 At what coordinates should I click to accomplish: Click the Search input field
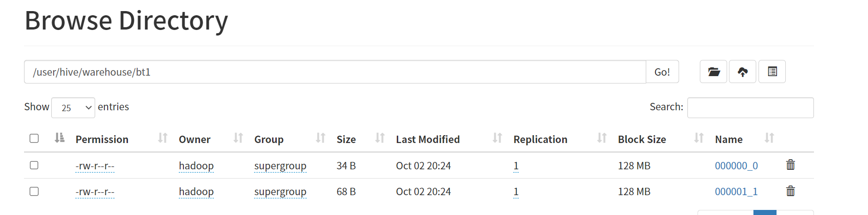click(x=750, y=107)
